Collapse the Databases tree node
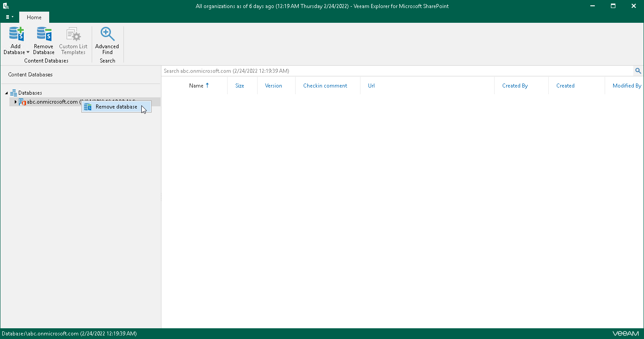The width and height of the screenshot is (644, 339). (6, 93)
